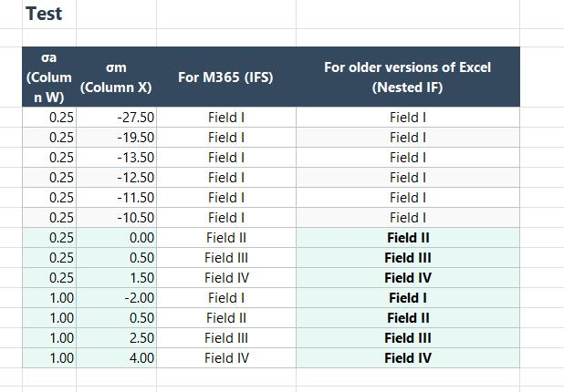Click the σm cell with 0.00
The width and height of the screenshot is (564, 392).
(x=116, y=238)
